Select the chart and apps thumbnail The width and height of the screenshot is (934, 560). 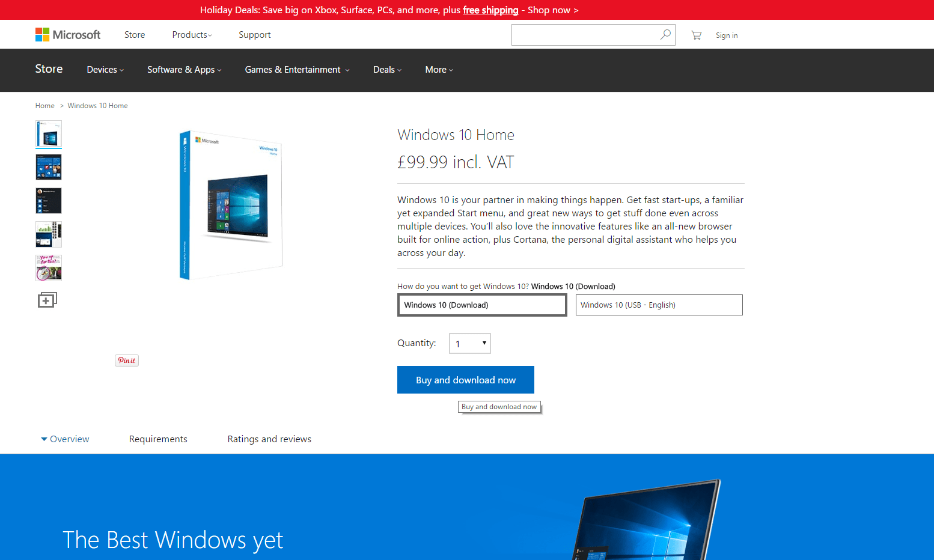(49, 234)
